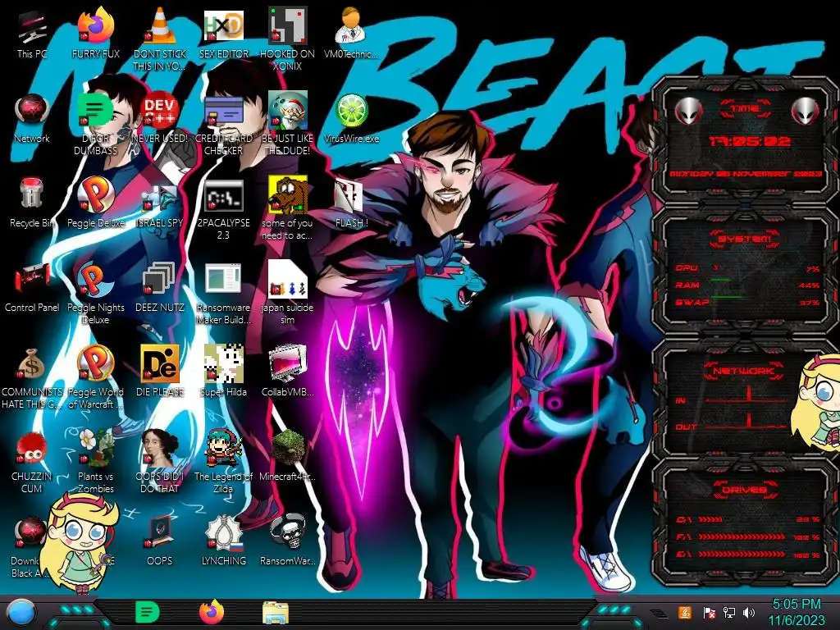Launch the BE JUST LIKE THE DUDE! shortcut
The width and height of the screenshot is (840, 630).
287,123
